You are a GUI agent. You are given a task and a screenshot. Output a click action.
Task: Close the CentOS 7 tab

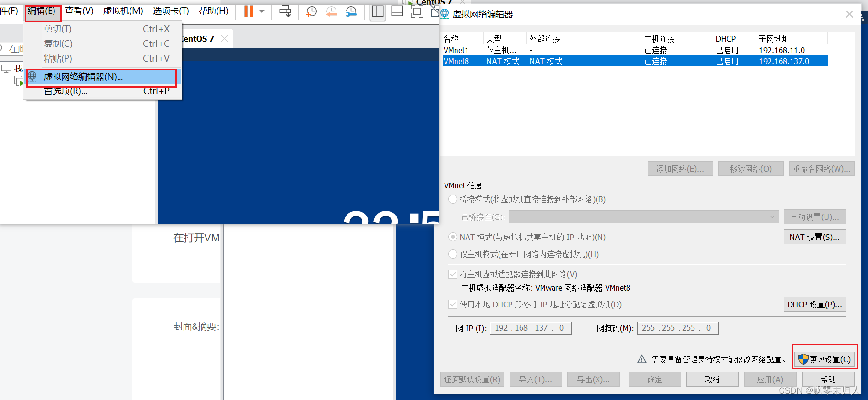tap(224, 38)
